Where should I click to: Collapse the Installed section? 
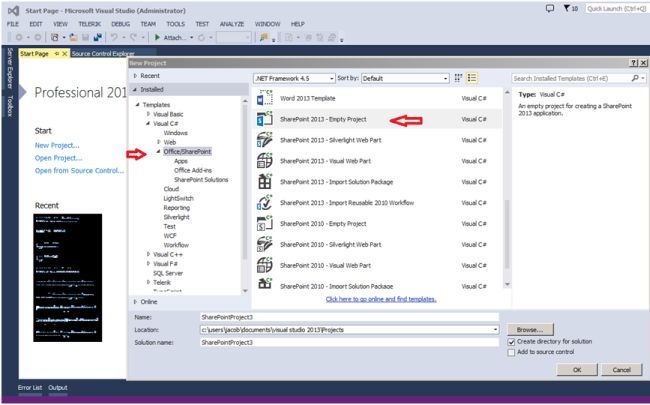pyautogui.click(x=135, y=90)
